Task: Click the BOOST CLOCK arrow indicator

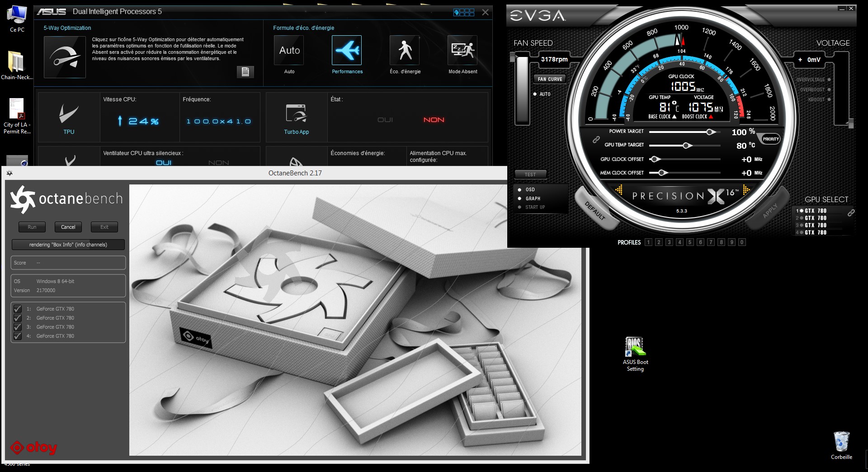Action: [711, 117]
